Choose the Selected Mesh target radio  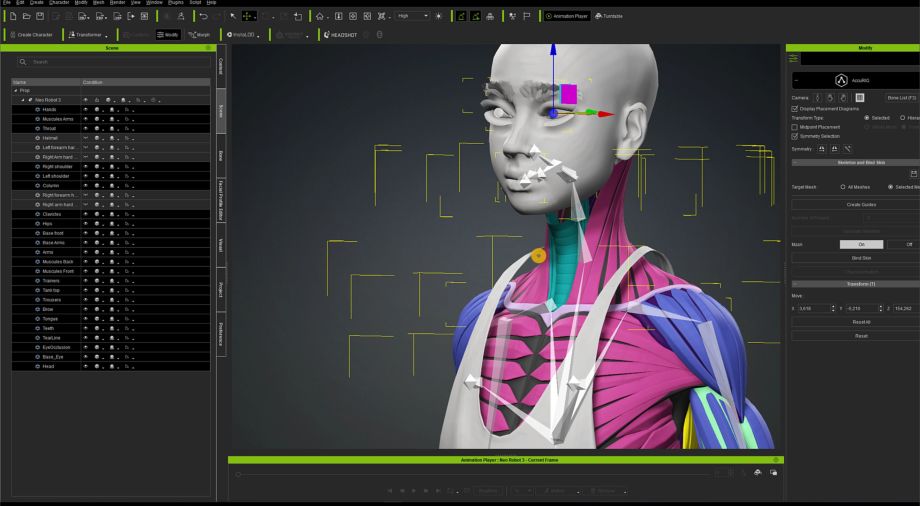click(890, 187)
